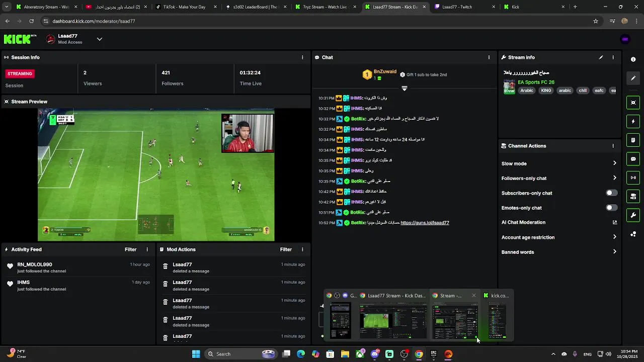644x362 pixels.
Task: Click the chat bubble icon in right sidebar
Action: (633, 159)
